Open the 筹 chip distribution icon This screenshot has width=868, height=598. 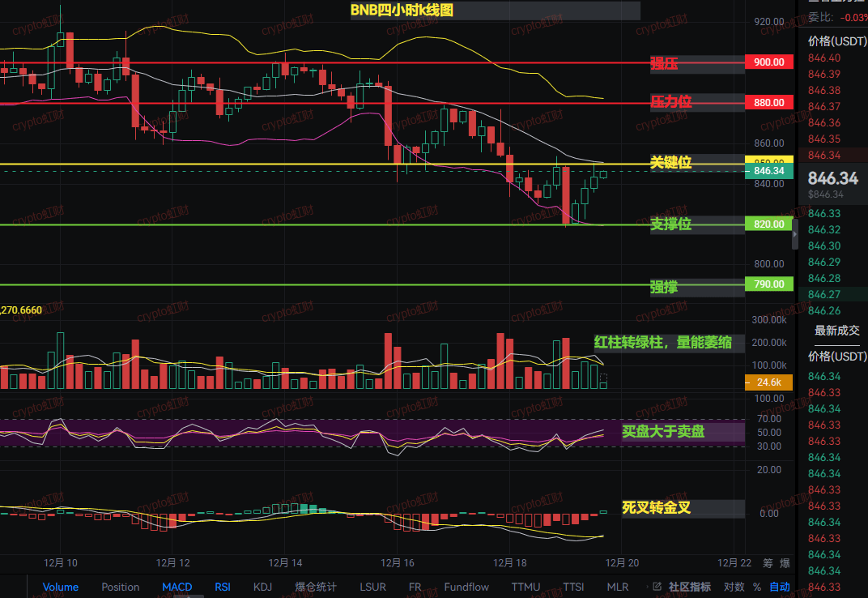(x=768, y=563)
